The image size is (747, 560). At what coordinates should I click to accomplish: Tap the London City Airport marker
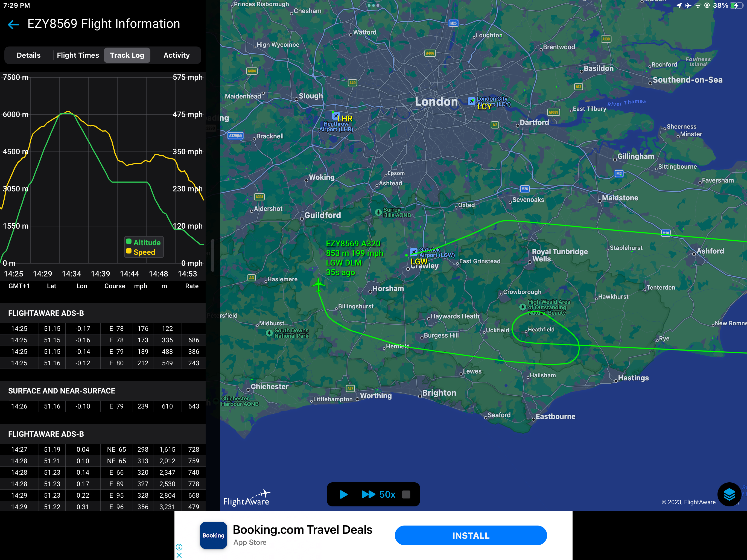point(471,101)
